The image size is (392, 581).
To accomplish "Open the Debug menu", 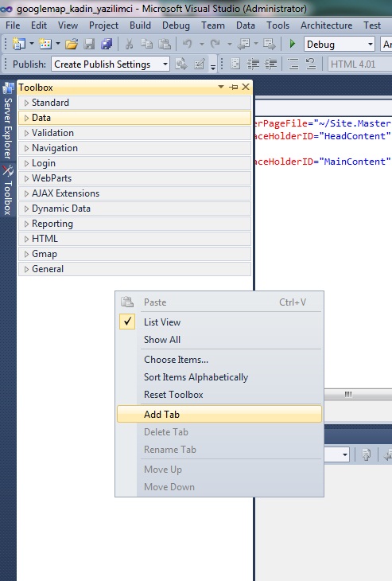I will [x=177, y=25].
